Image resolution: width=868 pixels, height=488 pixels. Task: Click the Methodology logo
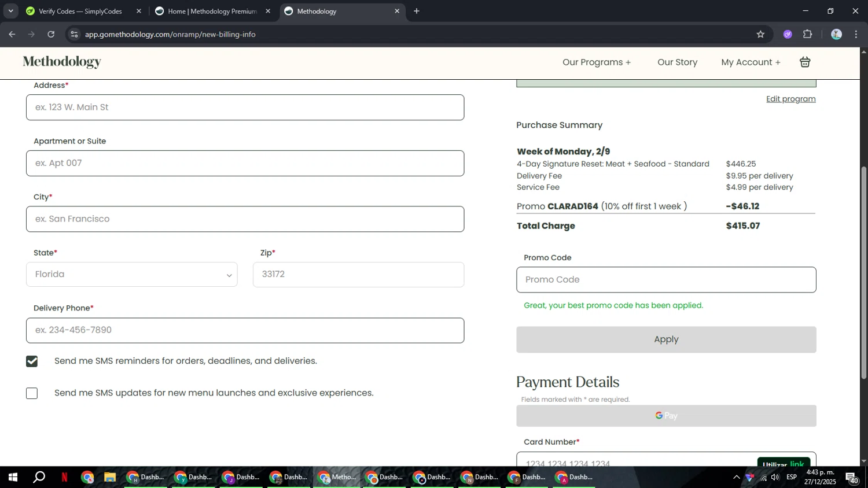(62, 62)
